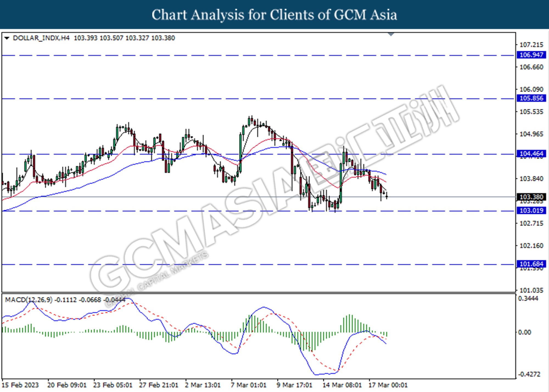This screenshot has width=549, height=392.
Task: Select the 104.464 price level label
Action: point(531,154)
